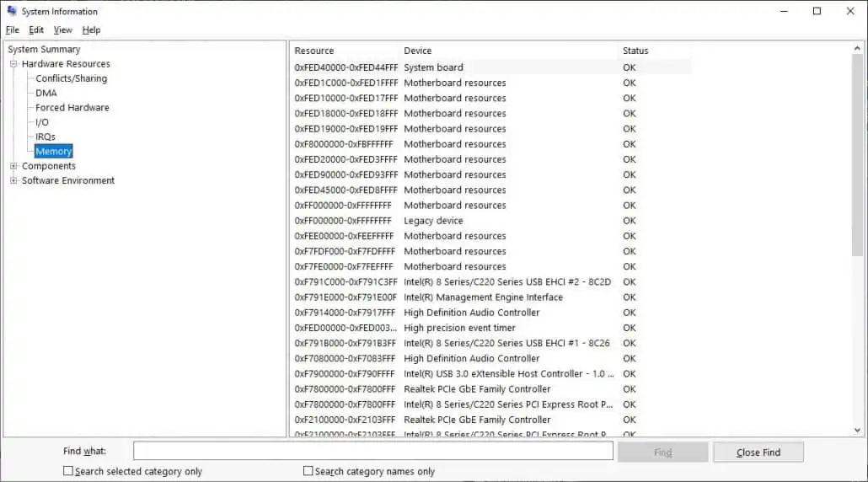The height and width of the screenshot is (482, 868).
Task: Select USB EHCI #2 - 8C2D row
Action: 491,281
